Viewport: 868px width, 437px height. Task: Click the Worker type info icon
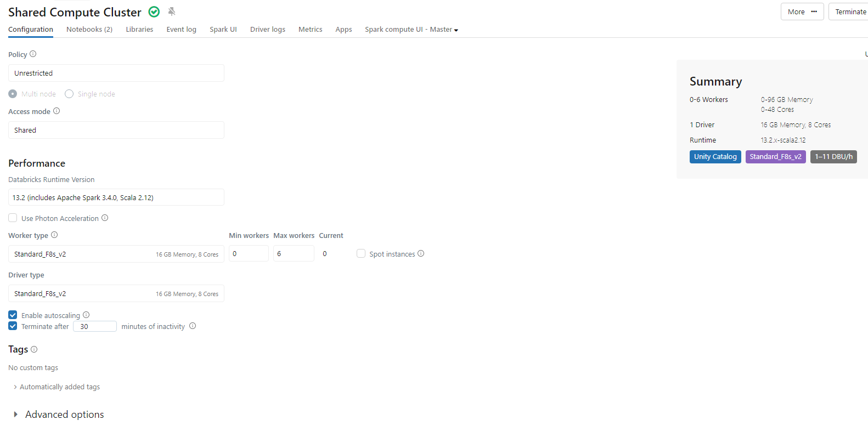click(54, 235)
